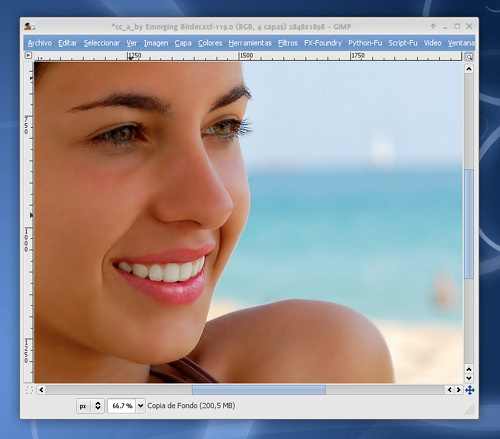Click the horizontal ruler at mark 1750
500x439 pixels.
[x=358, y=56]
